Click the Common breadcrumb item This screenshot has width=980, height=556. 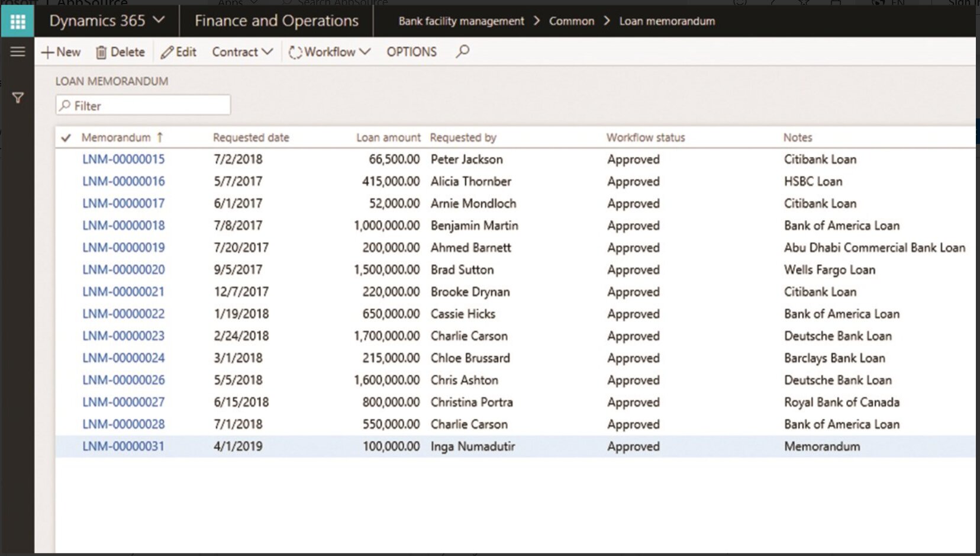(x=571, y=21)
